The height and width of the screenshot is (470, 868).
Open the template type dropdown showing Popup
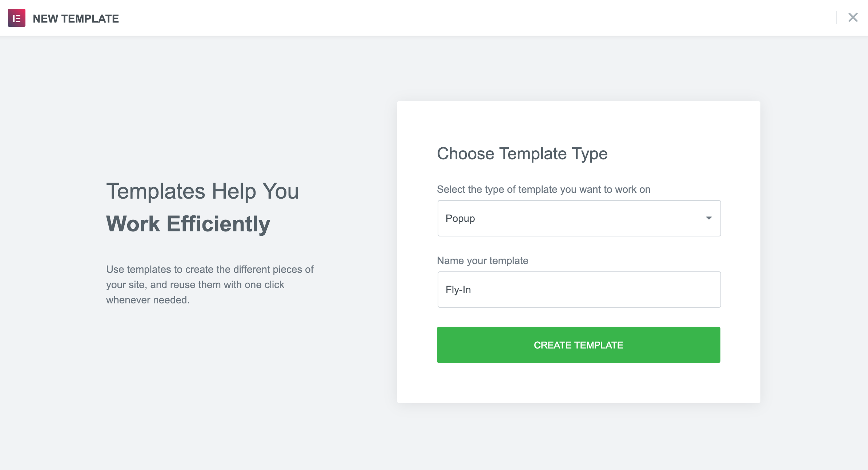tap(579, 218)
